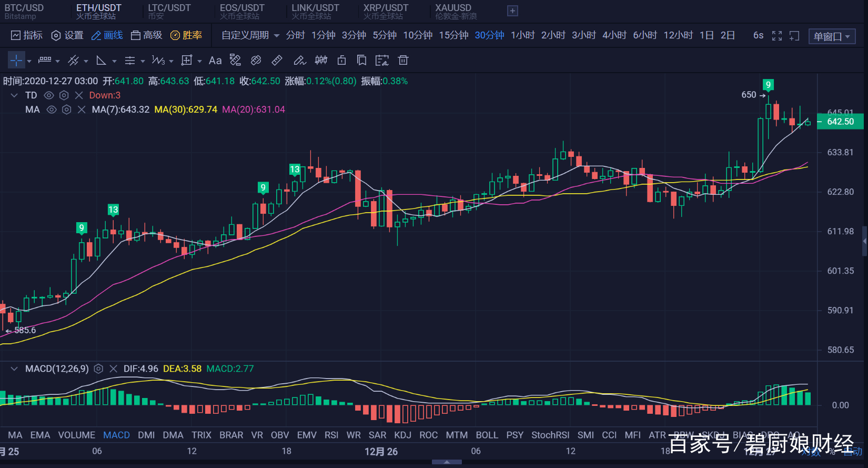
Task: Add a new symbol tab with plus
Action: [x=512, y=11]
